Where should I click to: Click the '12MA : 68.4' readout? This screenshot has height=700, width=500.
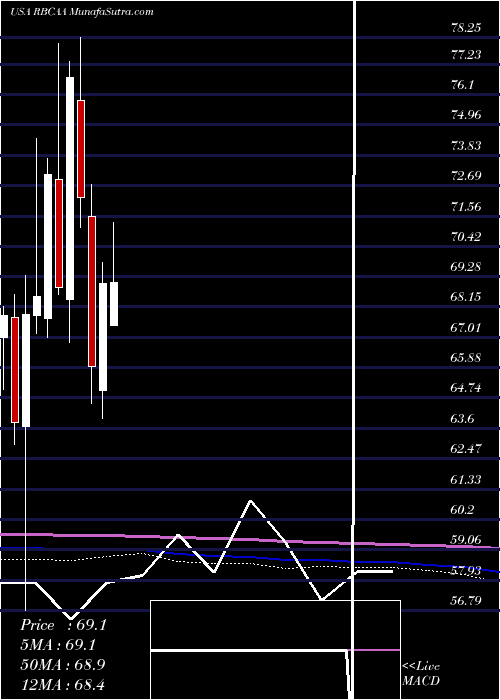click(x=62, y=684)
